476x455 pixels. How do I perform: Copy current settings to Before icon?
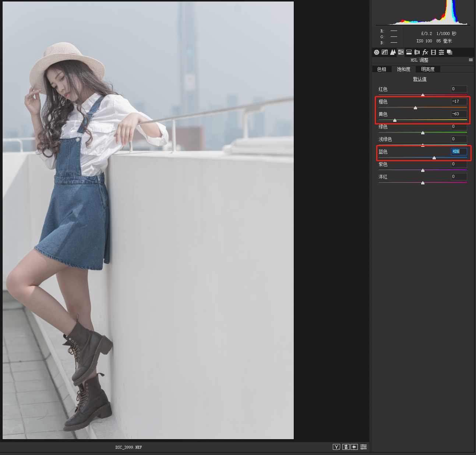click(x=354, y=447)
